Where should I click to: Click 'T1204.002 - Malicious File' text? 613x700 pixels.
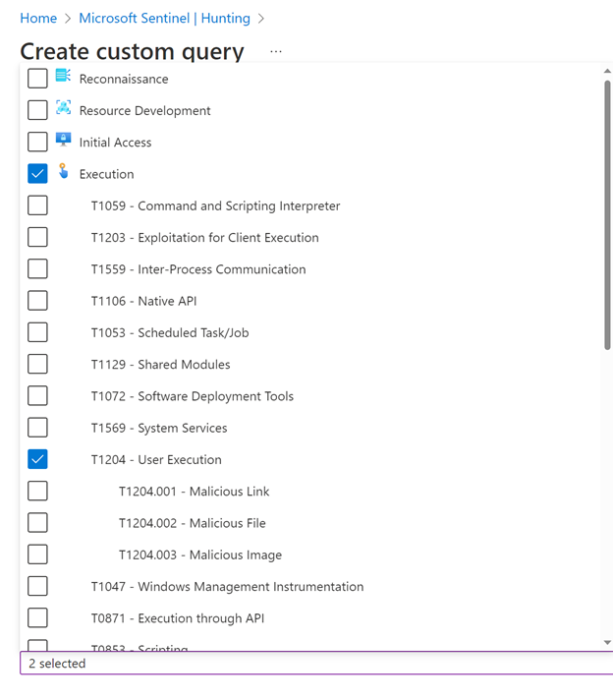[193, 523]
